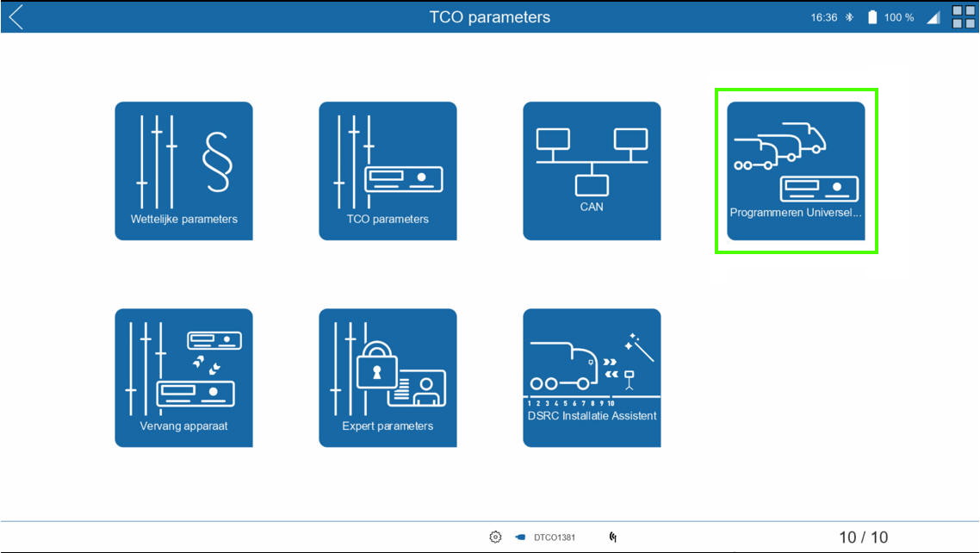Launch the DSRC Installatie Assistent tile

click(592, 377)
